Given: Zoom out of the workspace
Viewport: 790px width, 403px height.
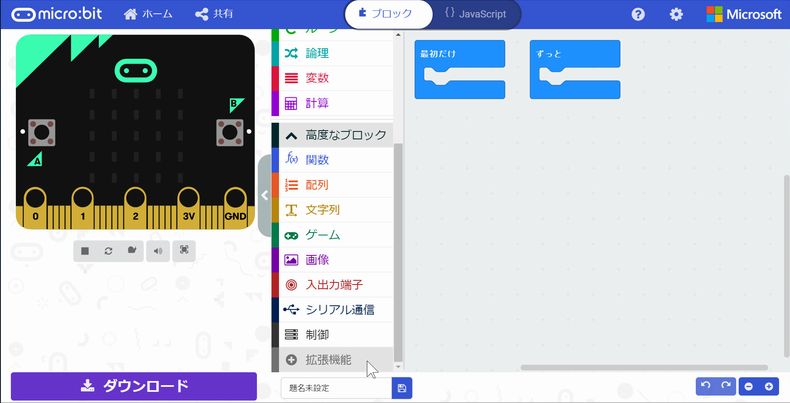Looking at the screenshot, I should pos(749,386).
